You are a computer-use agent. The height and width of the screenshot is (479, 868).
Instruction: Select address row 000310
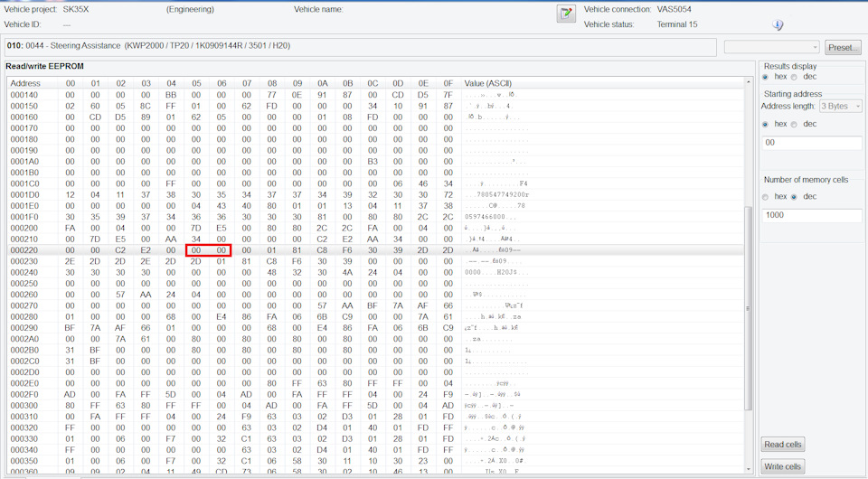tap(376, 417)
